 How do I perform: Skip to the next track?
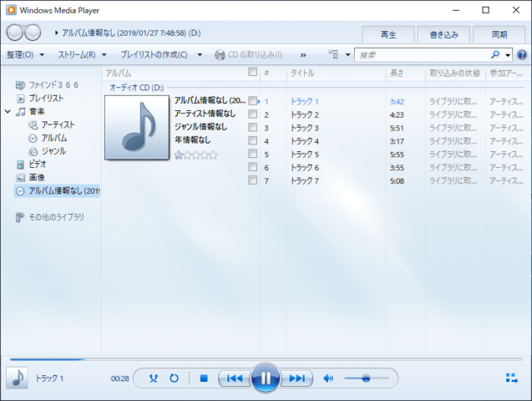(x=296, y=378)
